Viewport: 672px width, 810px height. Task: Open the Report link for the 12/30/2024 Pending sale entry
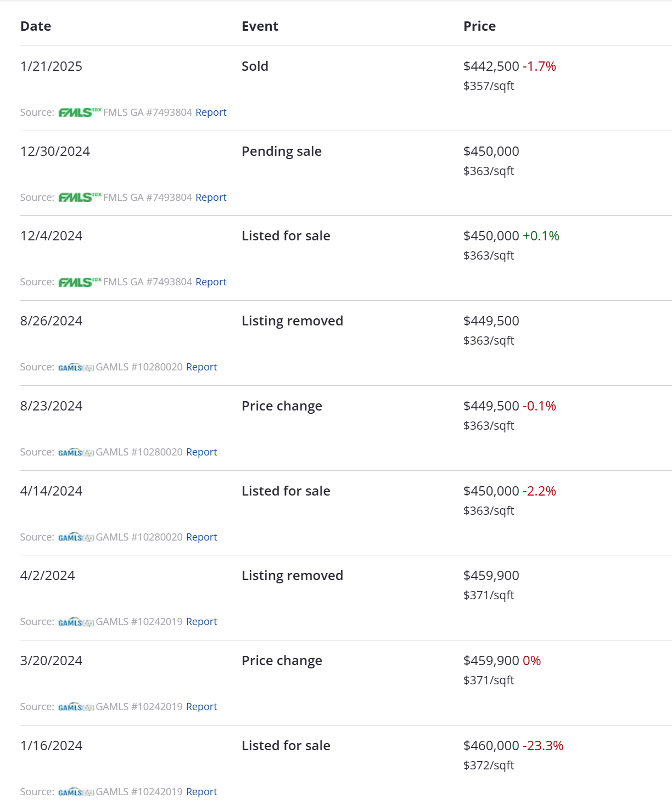click(211, 197)
